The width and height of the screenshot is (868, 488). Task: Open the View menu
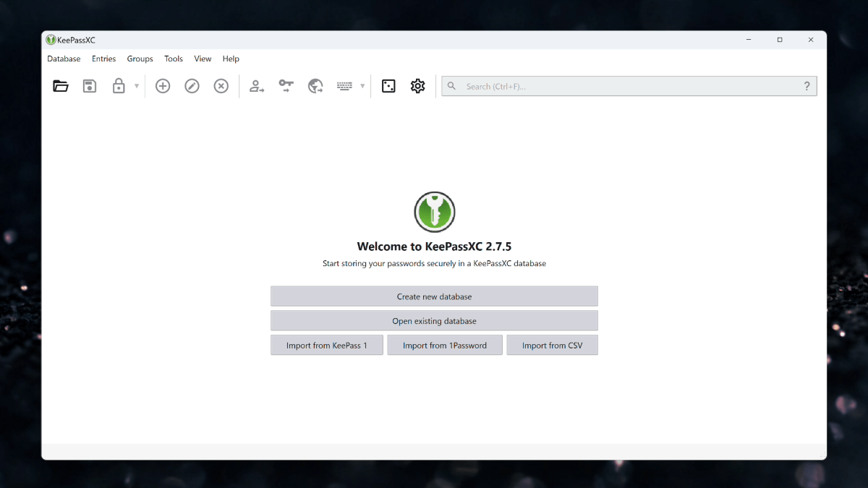pyautogui.click(x=203, y=59)
